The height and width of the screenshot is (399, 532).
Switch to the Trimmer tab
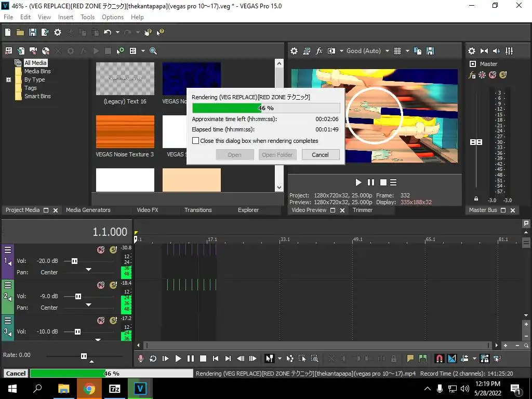(x=362, y=210)
